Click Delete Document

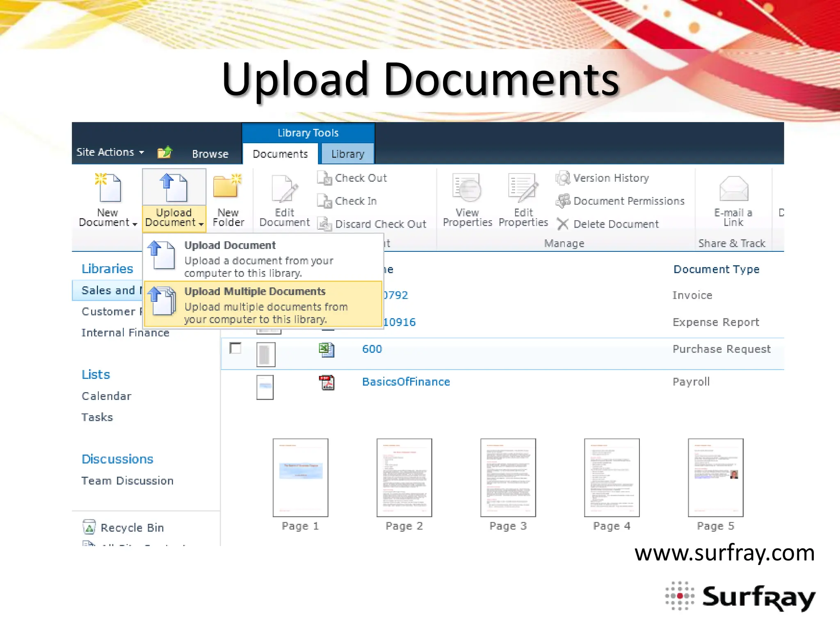point(607,224)
